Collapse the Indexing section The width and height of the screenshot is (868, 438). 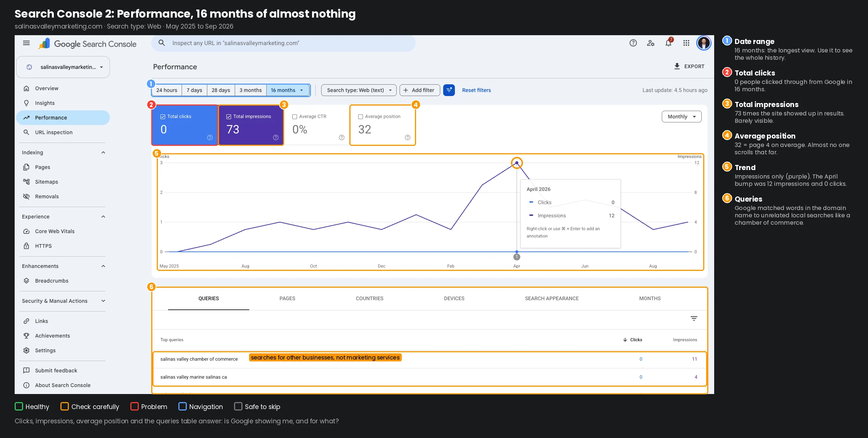point(103,152)
